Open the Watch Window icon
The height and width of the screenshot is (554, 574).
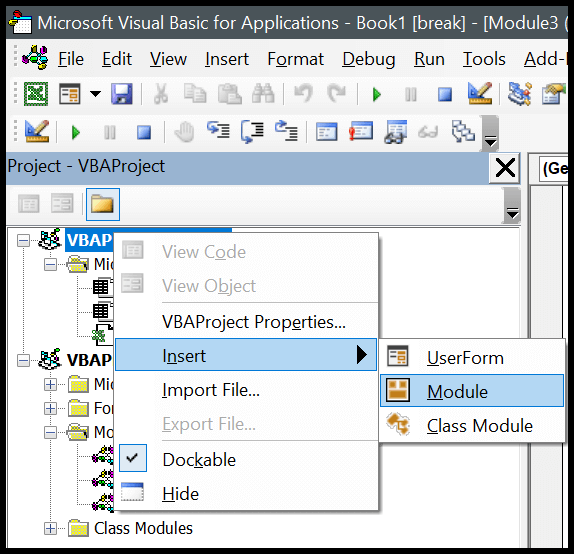(x=395, y=132)
